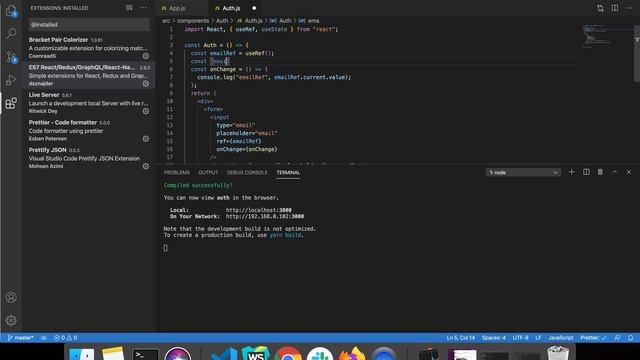This screenshot has width=640, height=360.
Task: Select the Prettify JSON extension entry
Action: point(89,158)
